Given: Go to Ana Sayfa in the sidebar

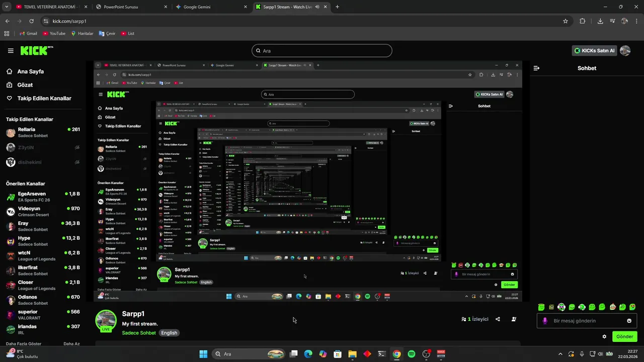Looking at the screenshot, I should click(x=30, y=71).
